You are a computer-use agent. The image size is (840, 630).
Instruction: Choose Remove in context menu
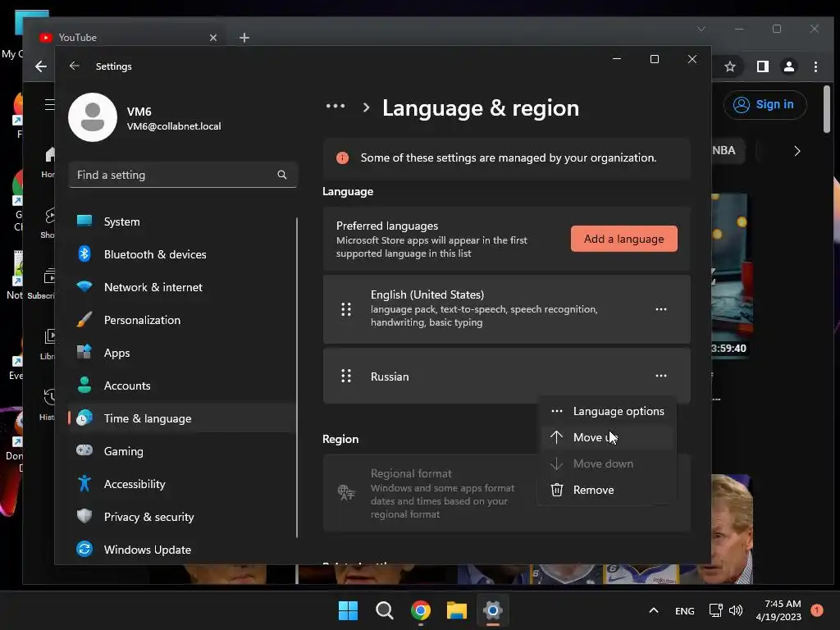[x=606, y=490]
